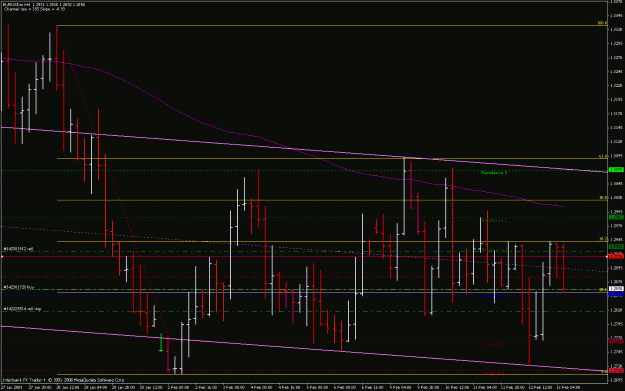Click the blue pivot price tag
Viewport: 625px width, 391px height.
click(616, 294)
